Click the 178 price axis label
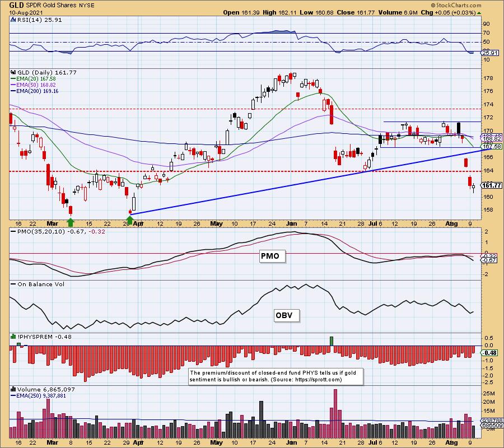 [x=488, y=78]
